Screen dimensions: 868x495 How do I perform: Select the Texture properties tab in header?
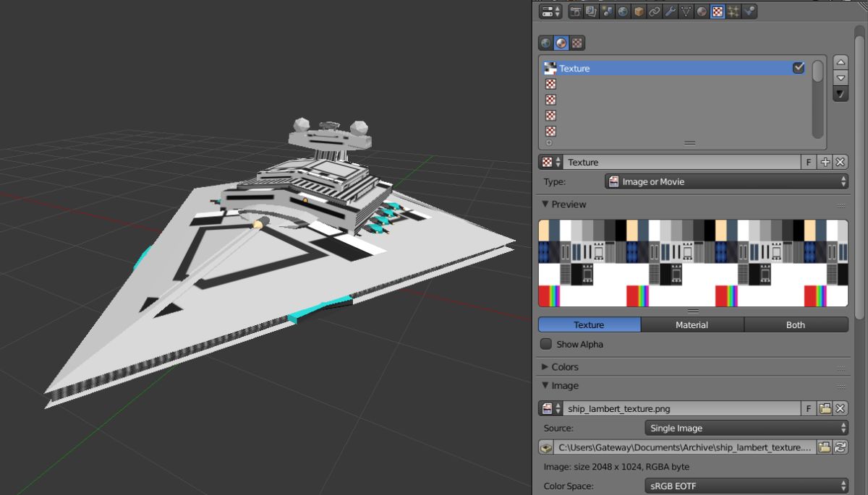pyautogui.click(x=718, y=11)
